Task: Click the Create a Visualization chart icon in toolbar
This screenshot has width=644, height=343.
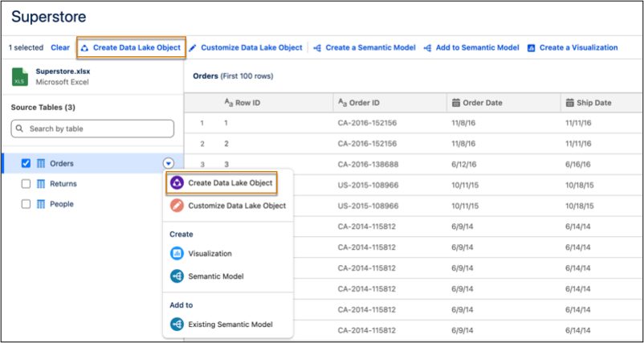Action: coord(531,48)
